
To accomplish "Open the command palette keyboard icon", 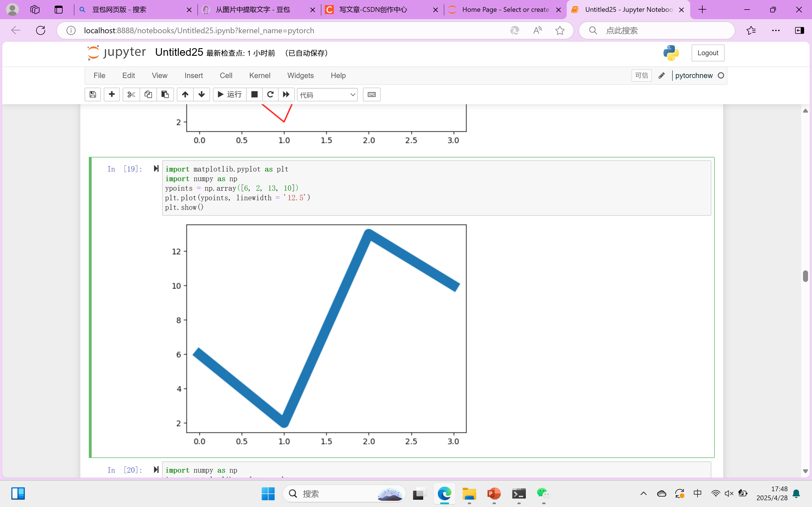I will [x=371, y=95].
